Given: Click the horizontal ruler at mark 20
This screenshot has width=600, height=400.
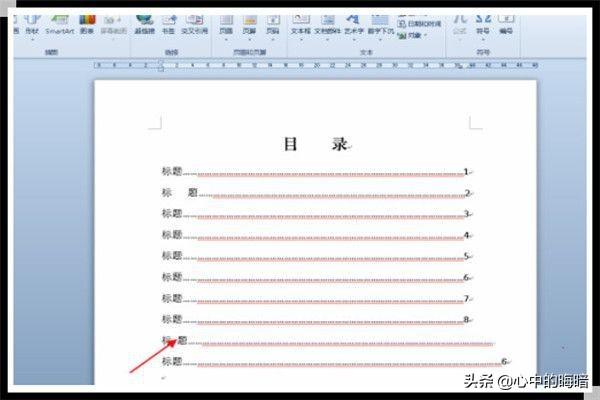Looking at the screenshot, I should tap(316, 65).
